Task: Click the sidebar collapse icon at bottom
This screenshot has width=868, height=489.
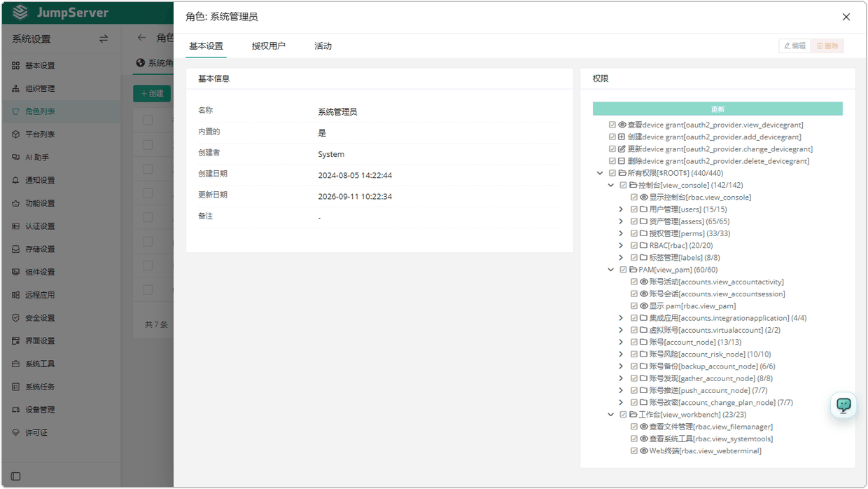Action: pyautogui.click(x=15, y=476)
